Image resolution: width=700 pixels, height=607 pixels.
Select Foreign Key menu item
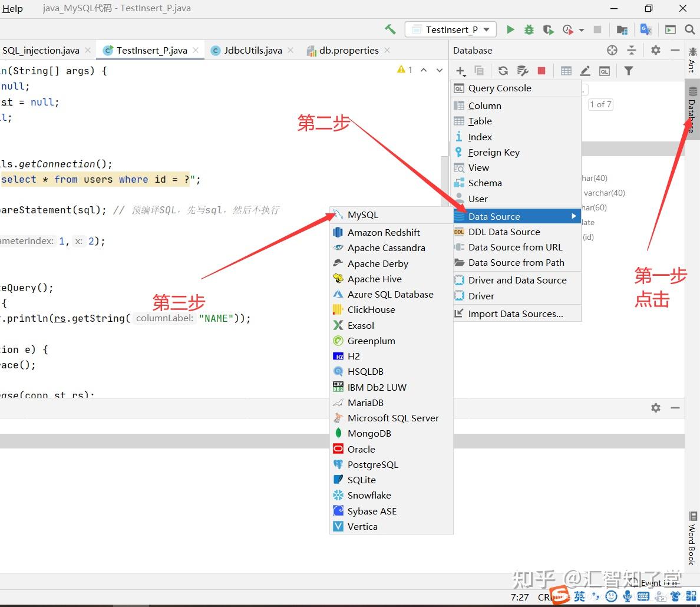(x=517, y=152)
